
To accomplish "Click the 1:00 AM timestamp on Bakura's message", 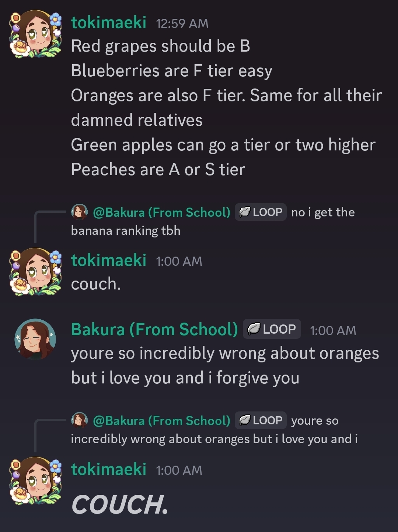I will click(333, 330).
